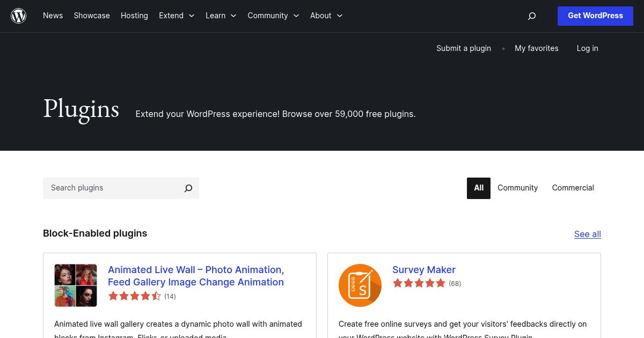Image resolution: width=644 pixels, height=338 pixels.
Task: Open My favorites
Action: (x=537, y=48)
